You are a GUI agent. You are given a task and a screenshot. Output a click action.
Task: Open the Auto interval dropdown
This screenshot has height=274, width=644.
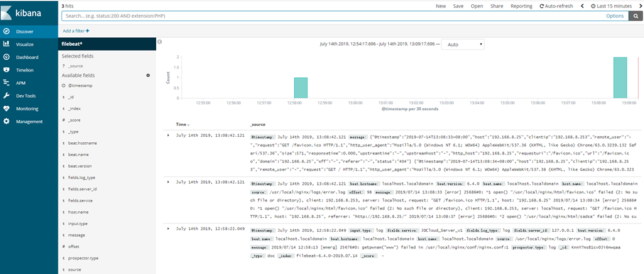point(463,45)
